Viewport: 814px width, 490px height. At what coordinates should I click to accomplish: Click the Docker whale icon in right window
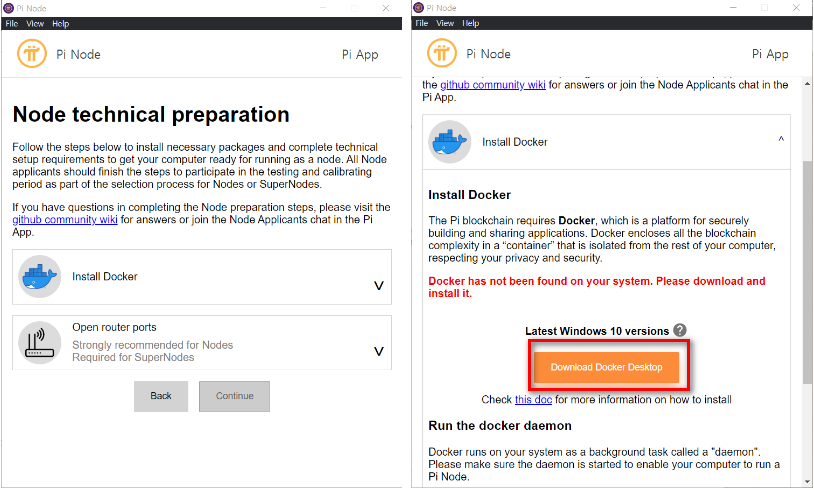pyautogui.click(x=450, y=142)
